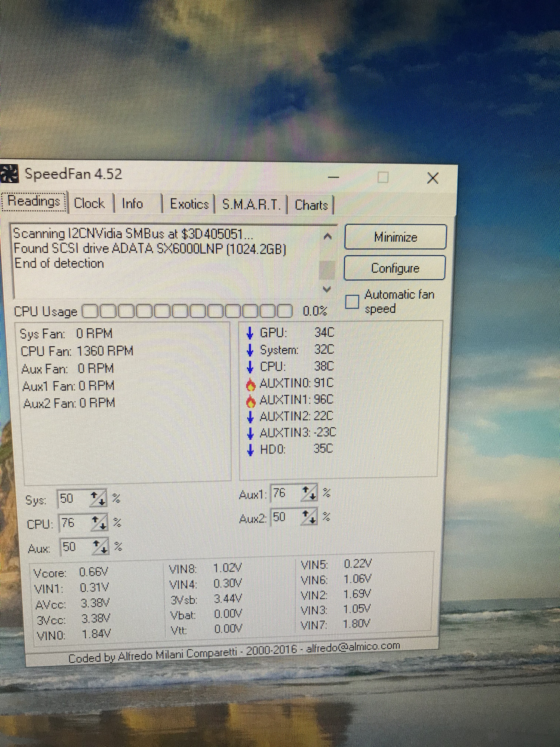Image resolution: width=560 pixels, height=747 pixels.
Task: Click the GPU 34C temperature value
Action: [x=324, y=333]
